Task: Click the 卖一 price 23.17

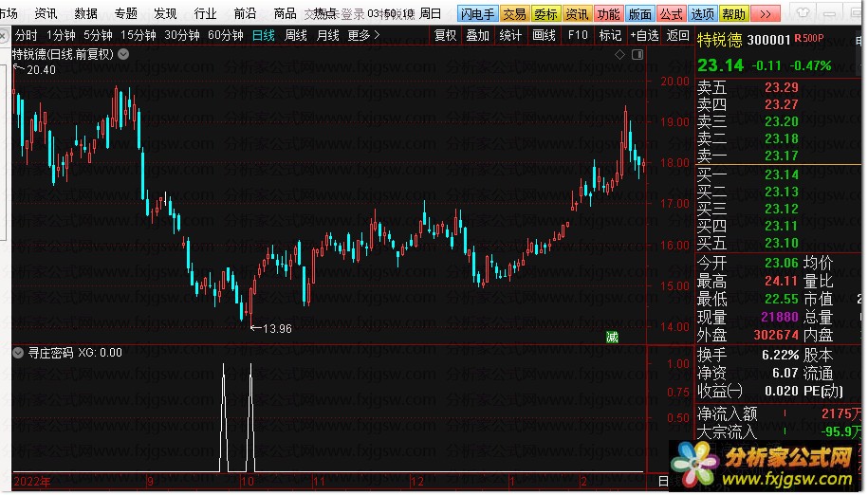Action: (x=782, y=156)
